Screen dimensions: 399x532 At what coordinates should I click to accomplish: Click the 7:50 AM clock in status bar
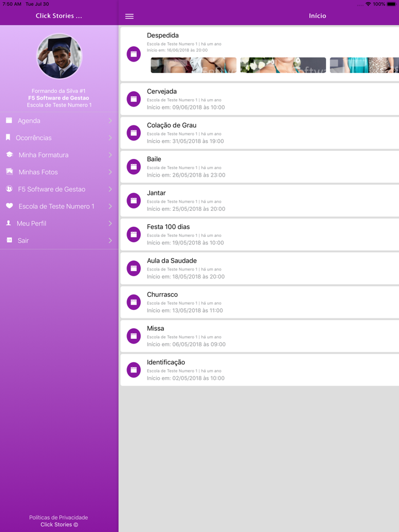(12, 4)
